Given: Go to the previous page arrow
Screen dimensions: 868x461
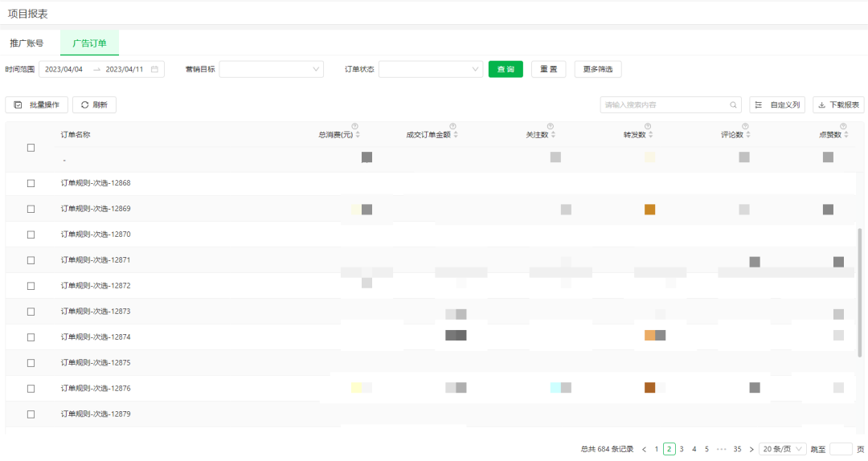Looking at the screenshot, I should [644, 450].
